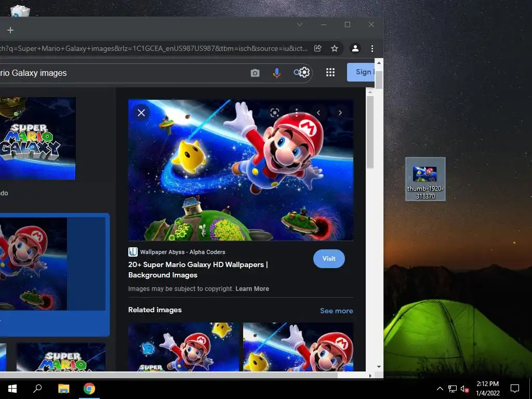Open Recycle Bin on the desktop
The width and height of the screenshot is (532, 399).
pos(20,11)
